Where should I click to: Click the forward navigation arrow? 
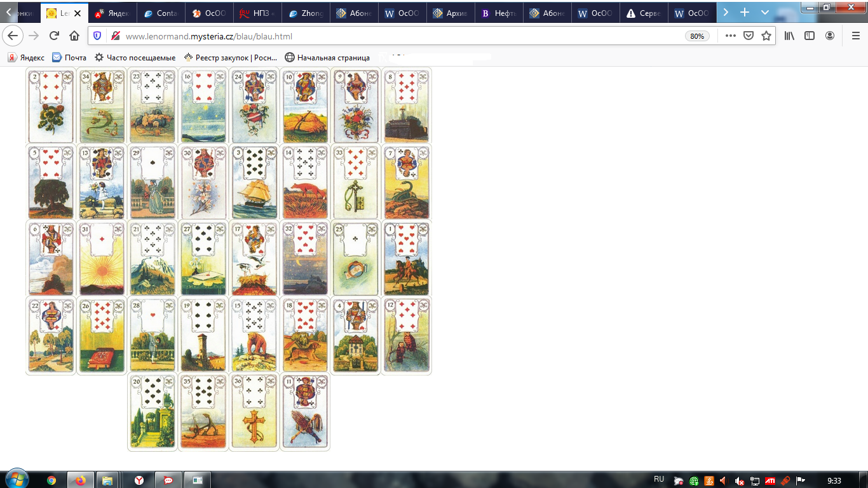[x=34, y=36]
